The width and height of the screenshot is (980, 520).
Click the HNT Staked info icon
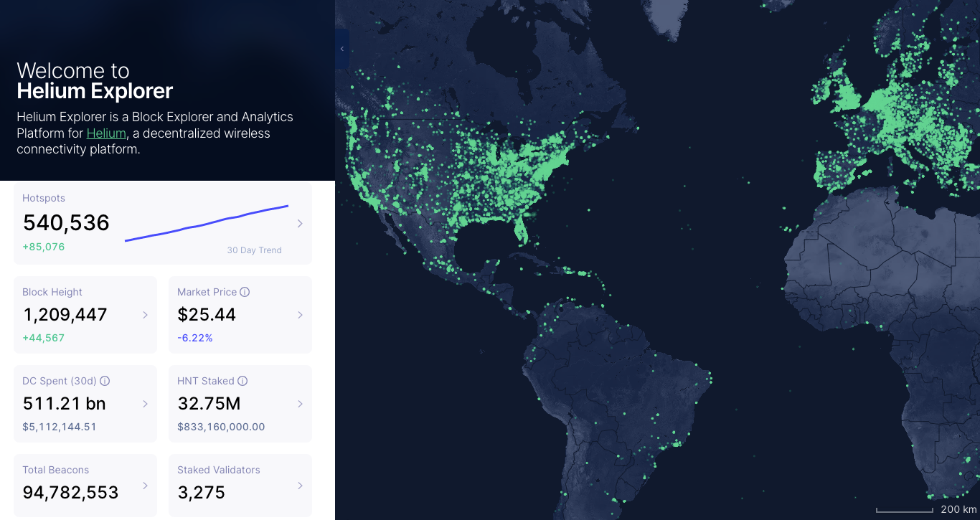pos(242,381)
